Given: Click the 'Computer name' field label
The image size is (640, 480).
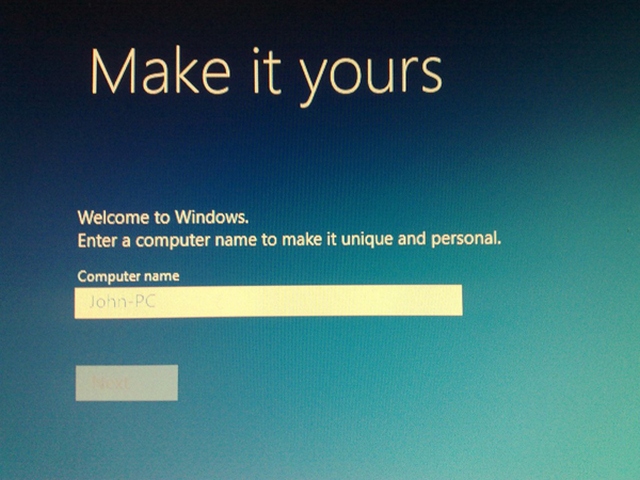Looking at the screenshot, I should [128, 275].
